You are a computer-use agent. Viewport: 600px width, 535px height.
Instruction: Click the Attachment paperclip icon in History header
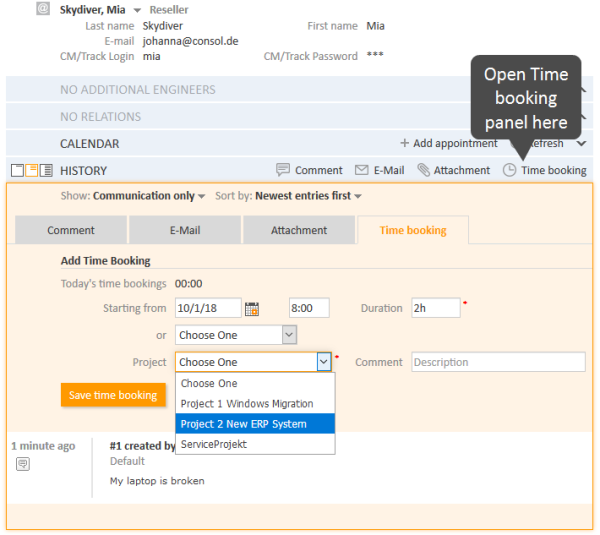tap(423, 170)
